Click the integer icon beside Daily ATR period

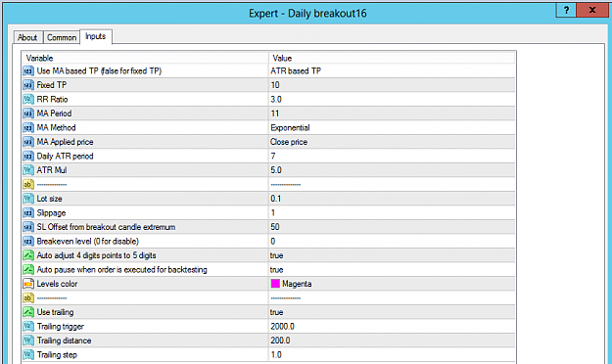[x=28, y=156]
